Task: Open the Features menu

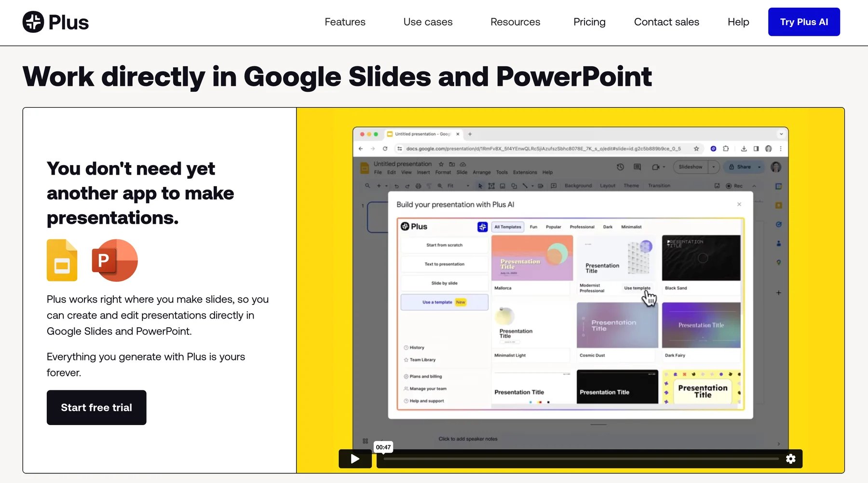Action: [x=345, y=22]
